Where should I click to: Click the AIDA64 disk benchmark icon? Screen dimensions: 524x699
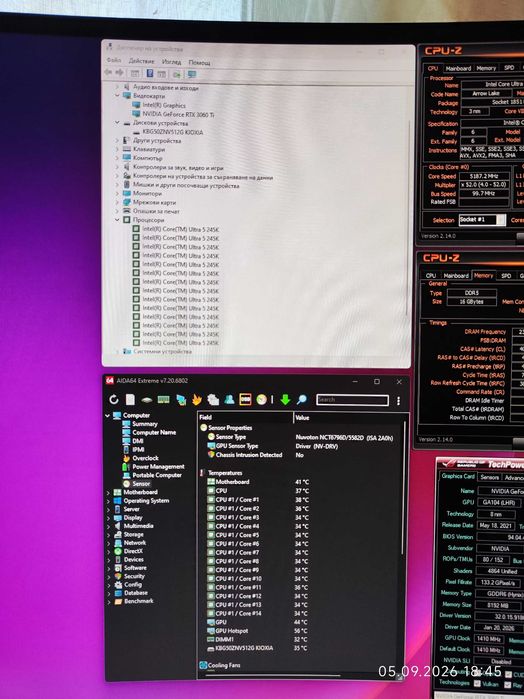147,400
